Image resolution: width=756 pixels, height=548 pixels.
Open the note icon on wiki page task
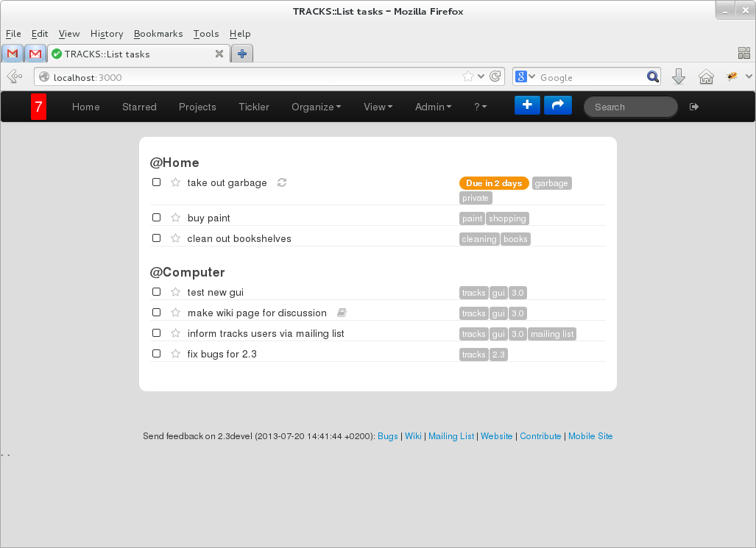pos(341,313)
